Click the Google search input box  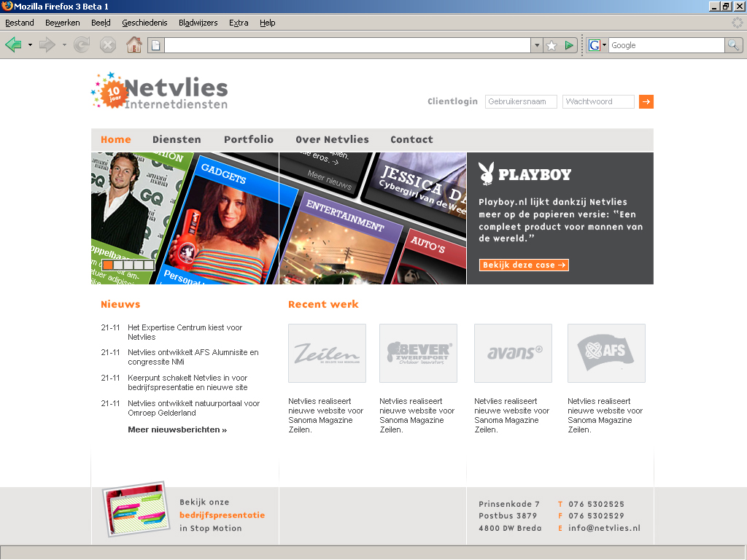coord(667,45)
